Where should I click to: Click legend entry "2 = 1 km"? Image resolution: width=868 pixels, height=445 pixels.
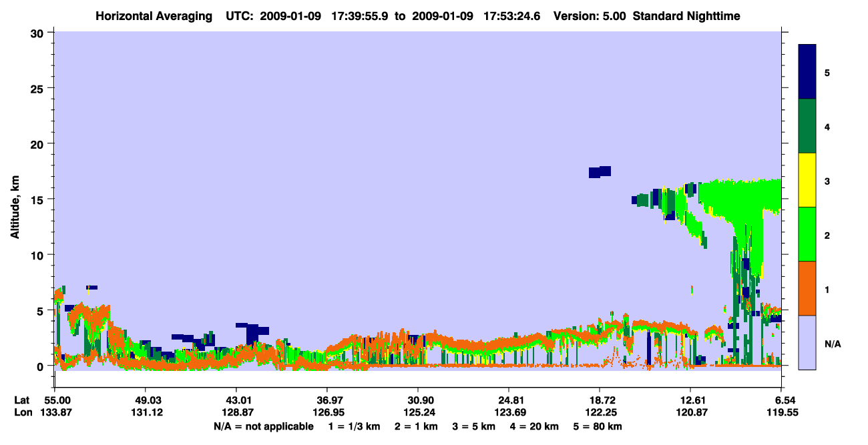(x=415, y=426)
